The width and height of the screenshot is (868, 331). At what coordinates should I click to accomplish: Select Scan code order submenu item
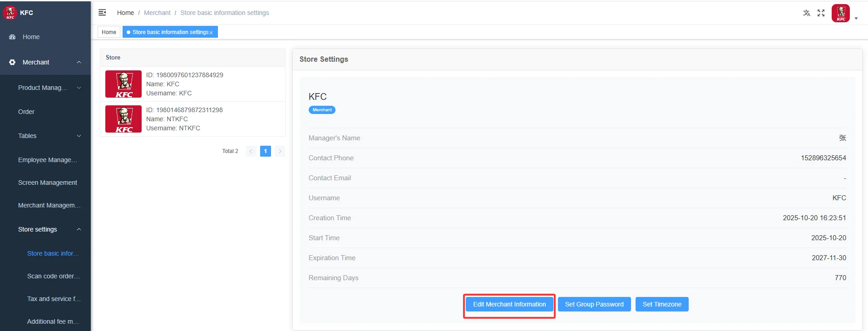(45, 276)
